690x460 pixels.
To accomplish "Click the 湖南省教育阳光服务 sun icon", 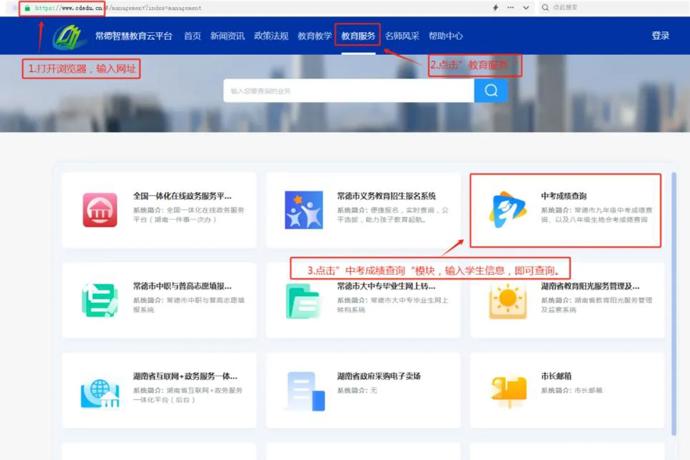I will point(507,300).
